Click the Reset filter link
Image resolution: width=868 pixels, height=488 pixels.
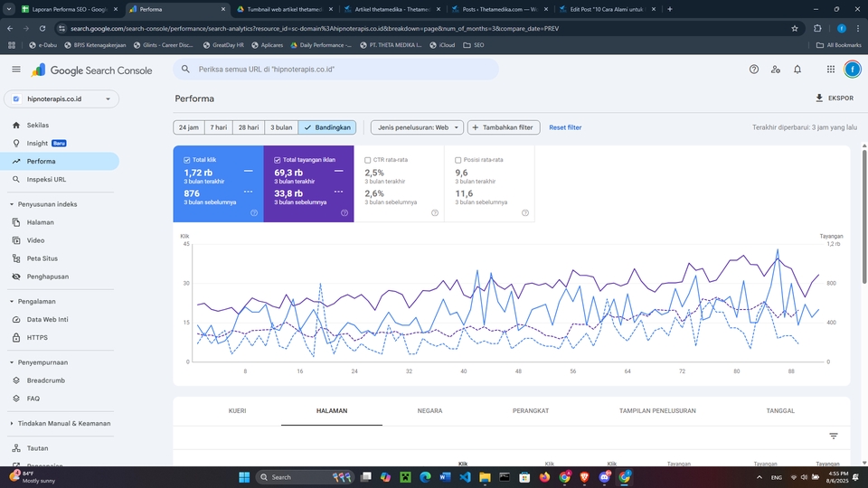[565, 127]
